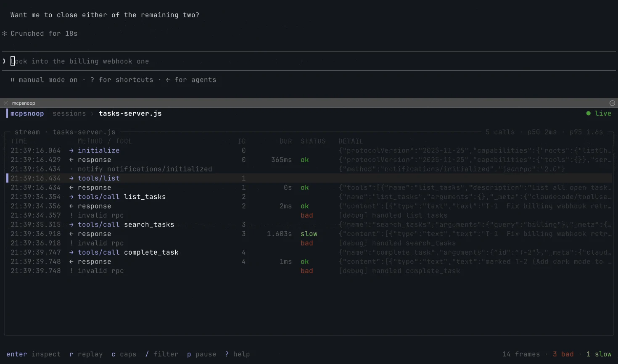Click the 'p50 2ms' latency stat
The image size is (618, 364).
tap(542, 132)
